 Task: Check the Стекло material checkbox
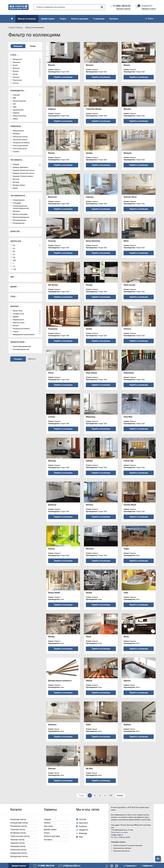click(11, 331)
